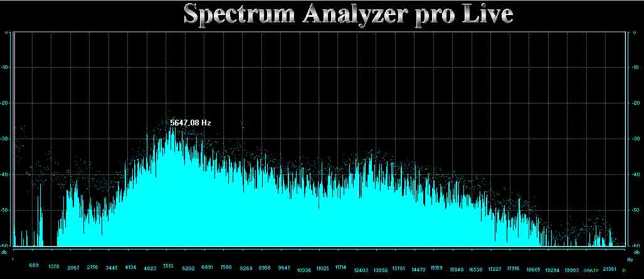Select the 4134 frequency axis label
The height and width of the screenshot is (279, 644).
[130, 267]
